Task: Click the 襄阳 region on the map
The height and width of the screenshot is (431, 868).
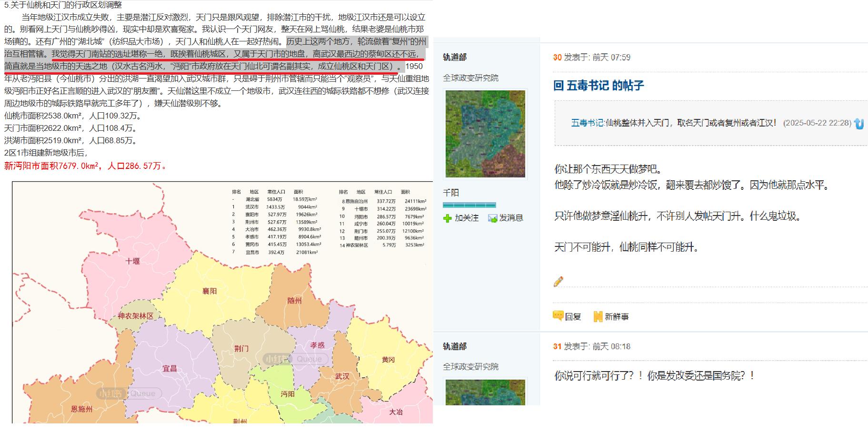Action: [x=210, y=291]
